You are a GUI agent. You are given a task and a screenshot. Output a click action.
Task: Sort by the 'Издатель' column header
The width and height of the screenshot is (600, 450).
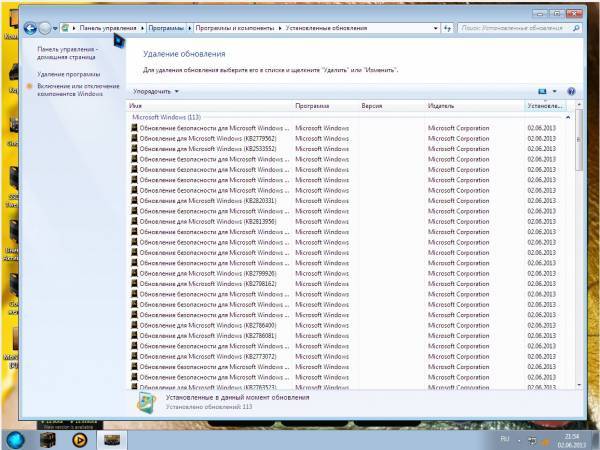tap(474, 106)
